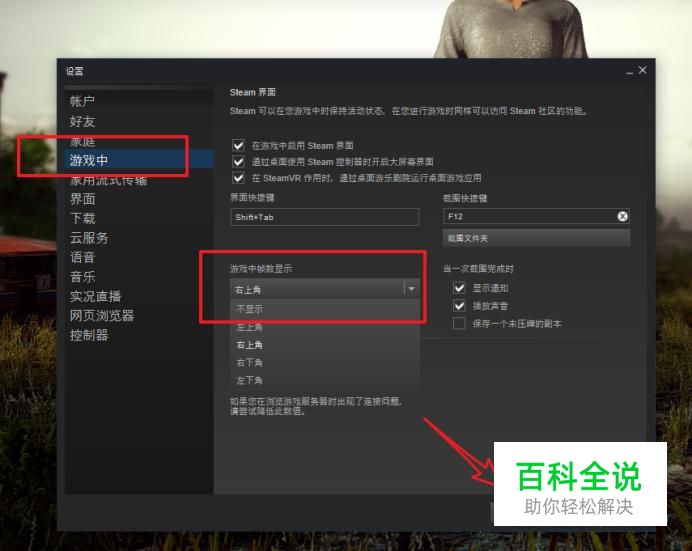The width and height of the screenshot is (692, 551).
Task: Minimize the 设置 window
Action: (629, 71)
